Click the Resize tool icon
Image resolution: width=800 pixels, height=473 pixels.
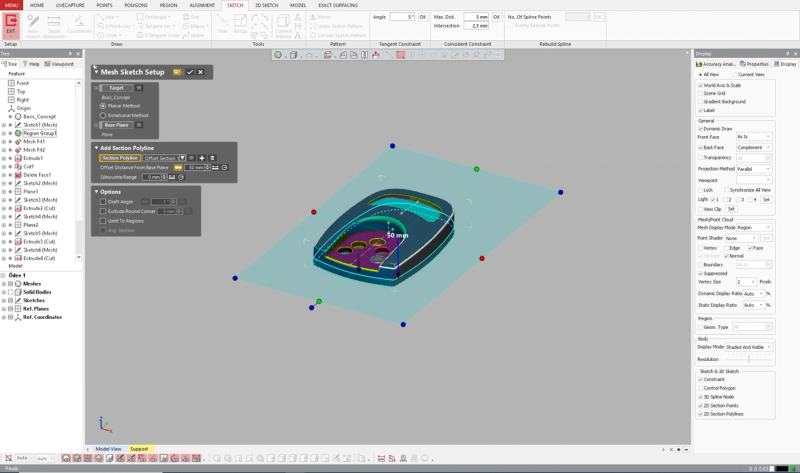tap(240, 21)
